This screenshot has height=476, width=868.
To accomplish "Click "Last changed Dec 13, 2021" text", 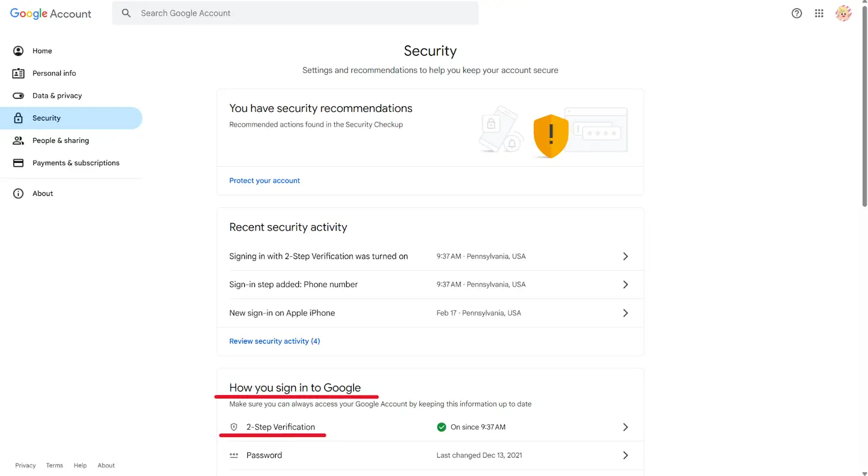I will point(479,455).
